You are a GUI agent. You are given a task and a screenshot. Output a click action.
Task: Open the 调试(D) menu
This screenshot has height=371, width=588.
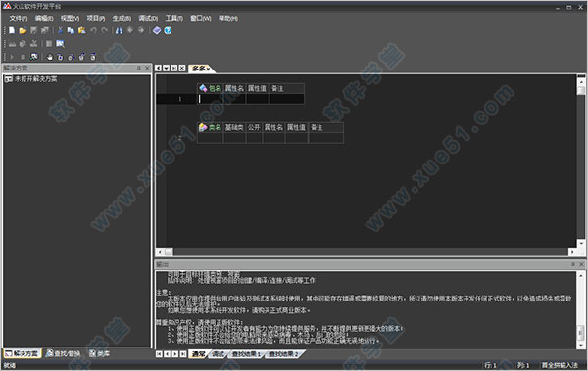click(148, 18)
